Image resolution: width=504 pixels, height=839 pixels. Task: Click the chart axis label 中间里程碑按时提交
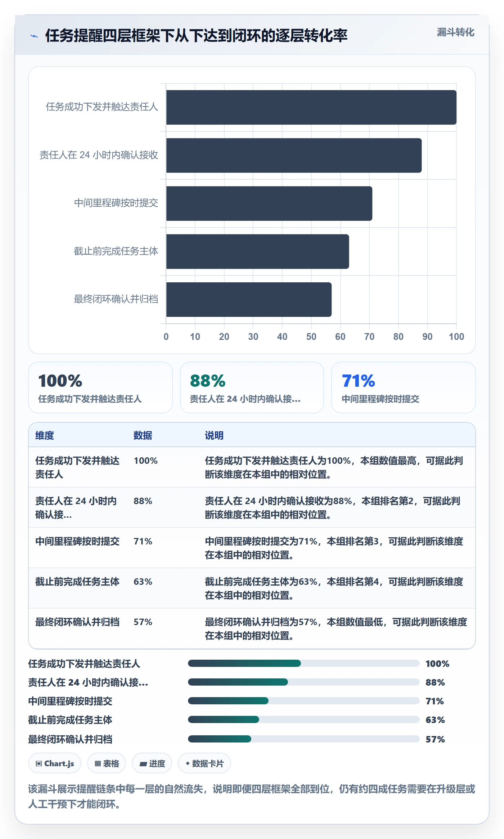click(116, 203)
